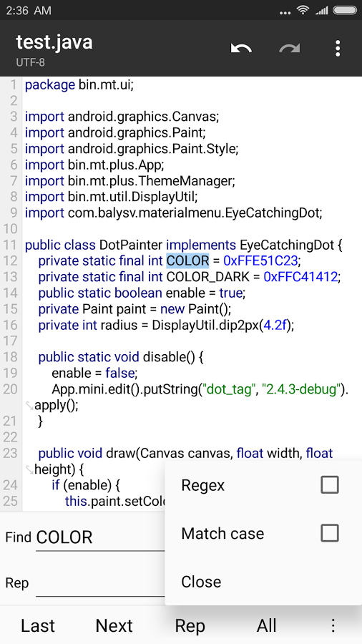Select the Match case menu entry
The image size is (362, 644).
click(263, 534)
